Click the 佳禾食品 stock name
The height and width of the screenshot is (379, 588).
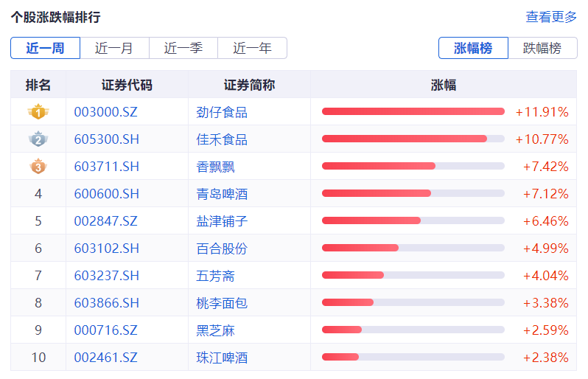(222, 139)
